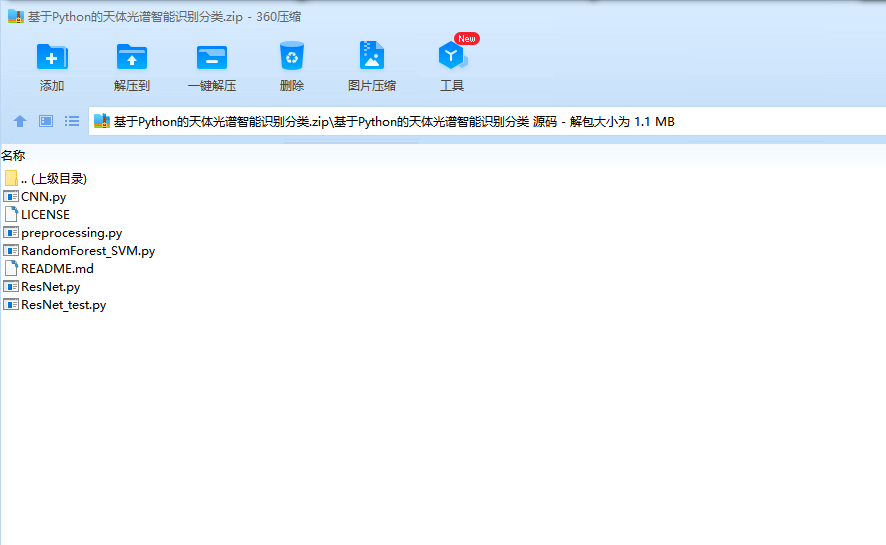Click the ResNet_test.py file icon
886x545 pixels.
[11, 304]
